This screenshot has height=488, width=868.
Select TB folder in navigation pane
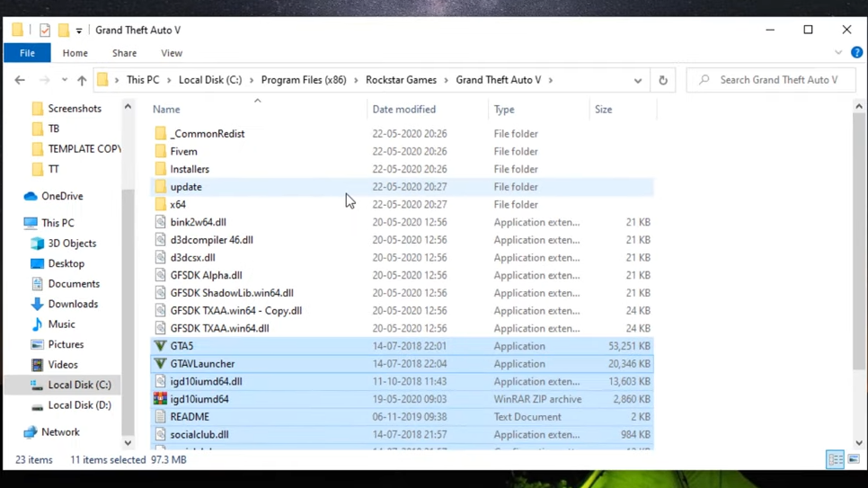click(x=54, y=129)
